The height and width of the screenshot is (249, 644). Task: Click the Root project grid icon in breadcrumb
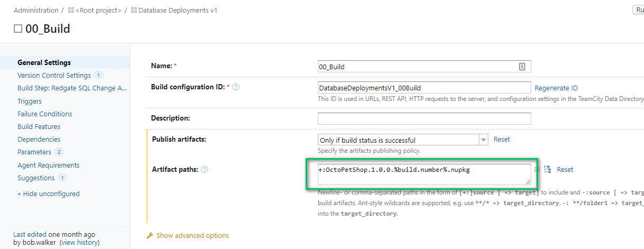point(71,11)
